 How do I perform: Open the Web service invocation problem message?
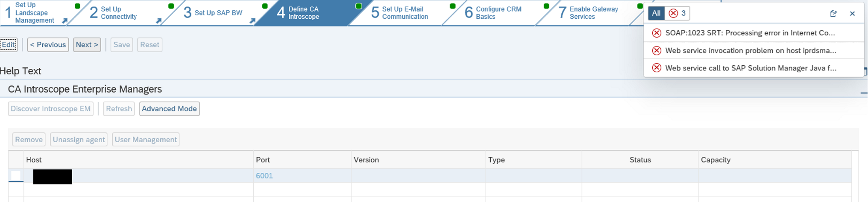[x=751, y=50]
